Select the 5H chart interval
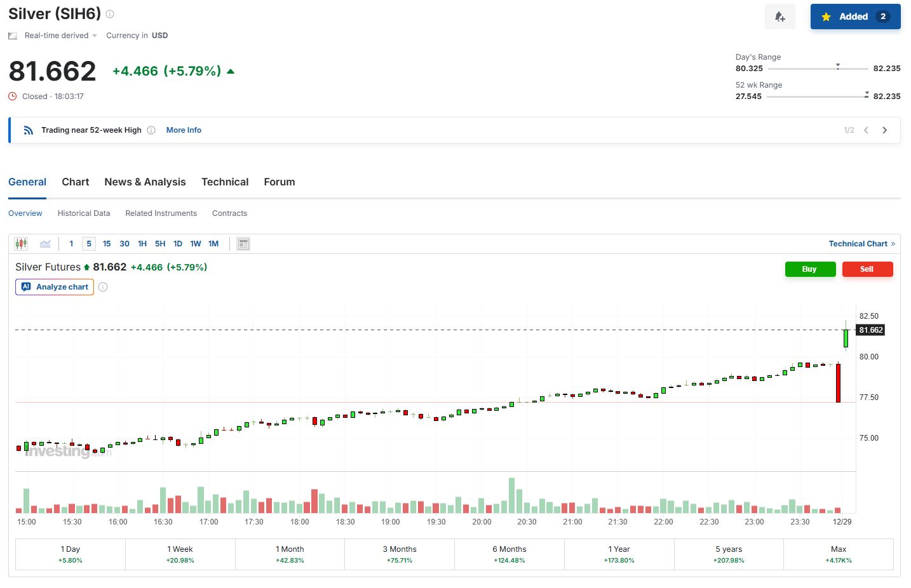This screenshot has height=588, width=911. (160, 244)
